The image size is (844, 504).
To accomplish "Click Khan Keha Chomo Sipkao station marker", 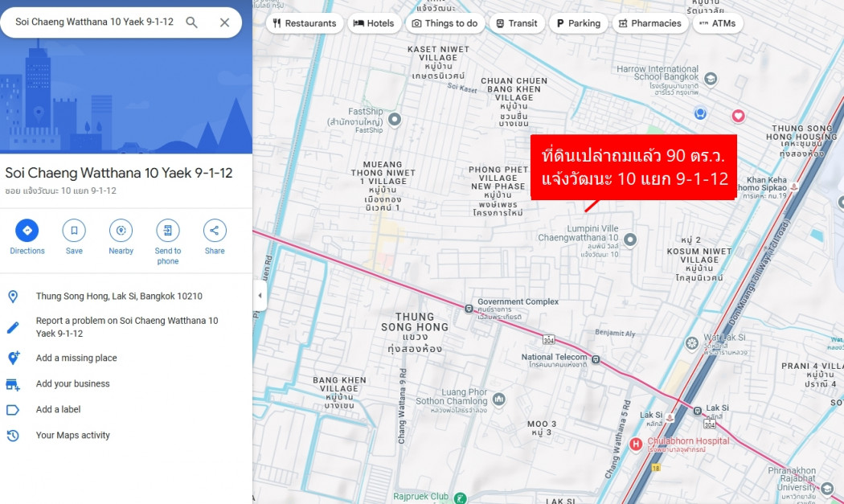I will tap(794, 186).
